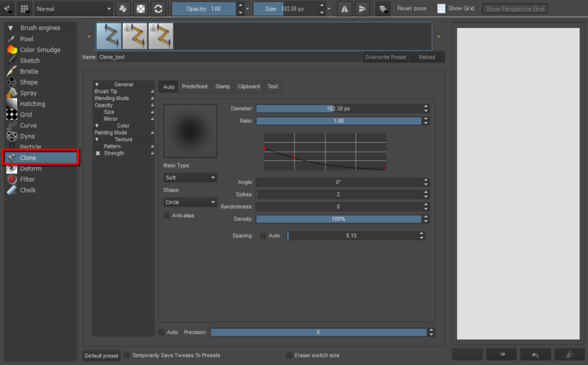Viewport: 588px width, 365px height.
Task: Select the Color Smudge brush engine
Action: tap(40, 49)
